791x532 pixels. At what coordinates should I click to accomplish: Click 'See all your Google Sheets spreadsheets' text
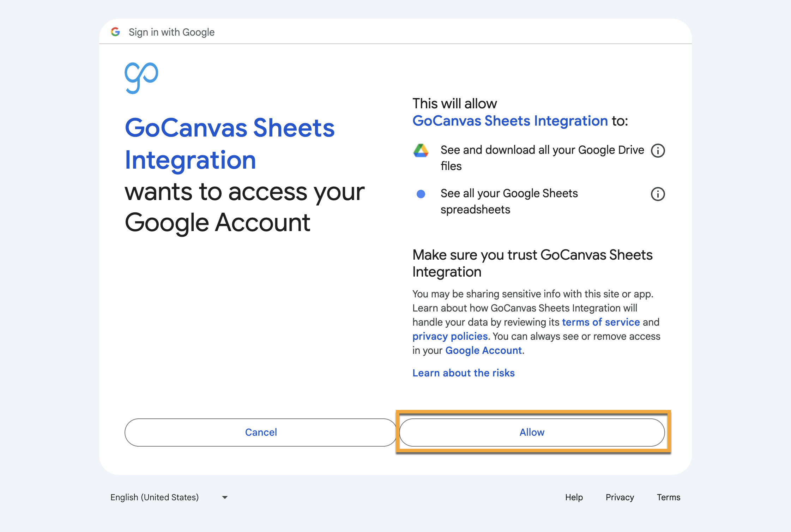point(509,201)
